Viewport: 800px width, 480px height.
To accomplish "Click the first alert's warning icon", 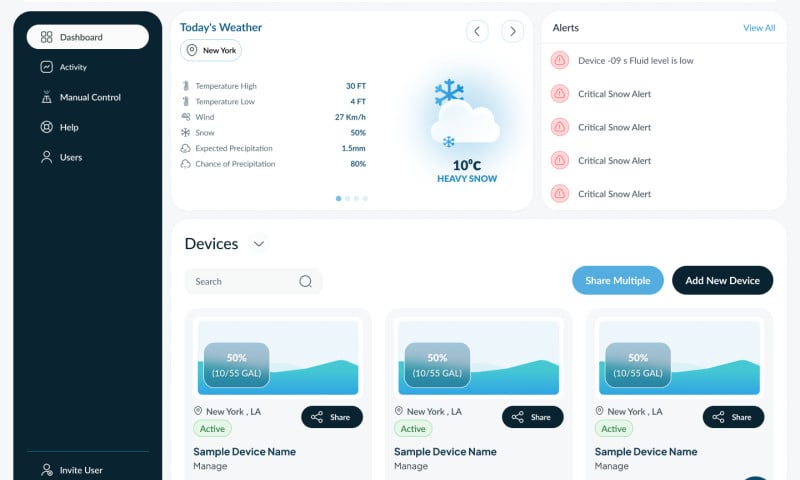I will tap(560, 61).
